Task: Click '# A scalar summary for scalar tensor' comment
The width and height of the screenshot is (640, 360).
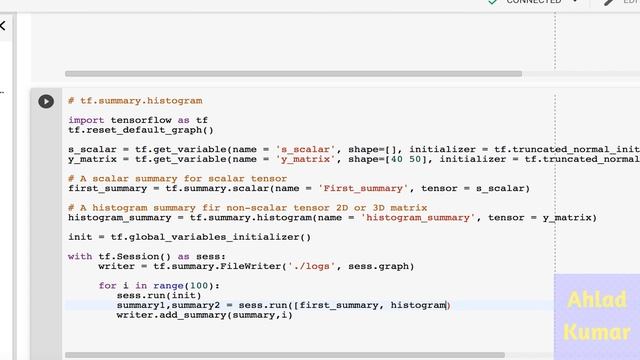Action: pos(178,179)
